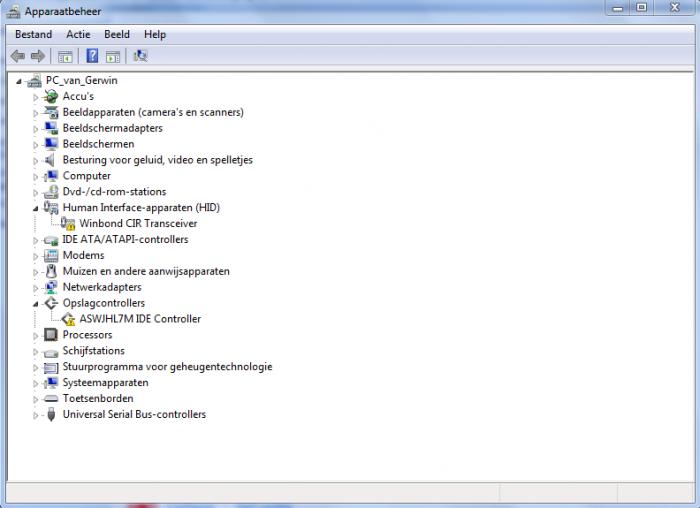Expand the Processors arrow
700x508 pixels.
click(x=36, y=336)
